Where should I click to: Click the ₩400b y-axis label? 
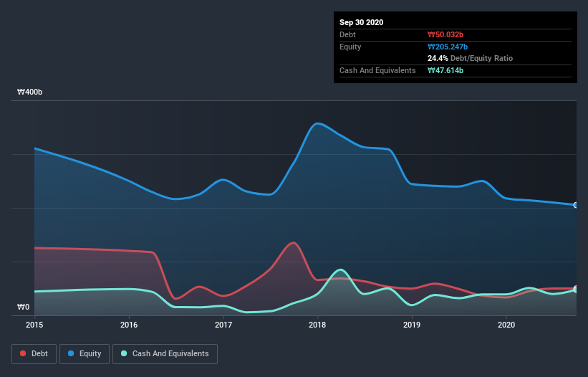point(30,92)
